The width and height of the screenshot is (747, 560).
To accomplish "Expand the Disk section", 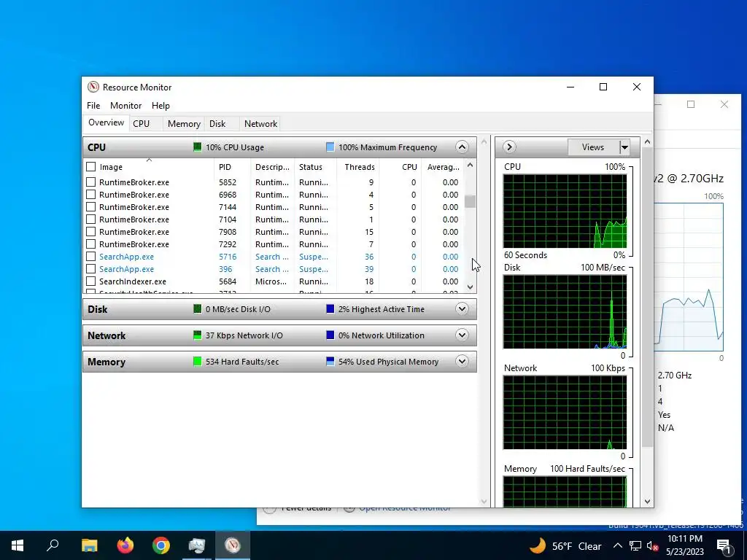I will point(462,309).
